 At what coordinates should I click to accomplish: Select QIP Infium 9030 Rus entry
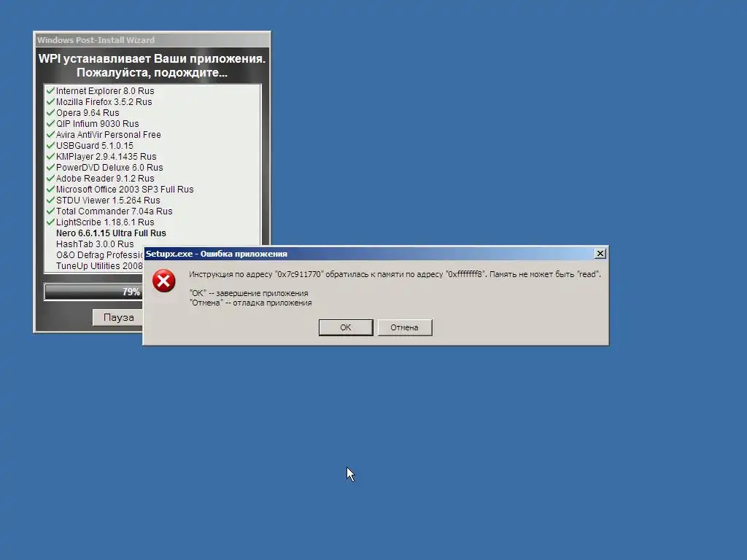98,124
